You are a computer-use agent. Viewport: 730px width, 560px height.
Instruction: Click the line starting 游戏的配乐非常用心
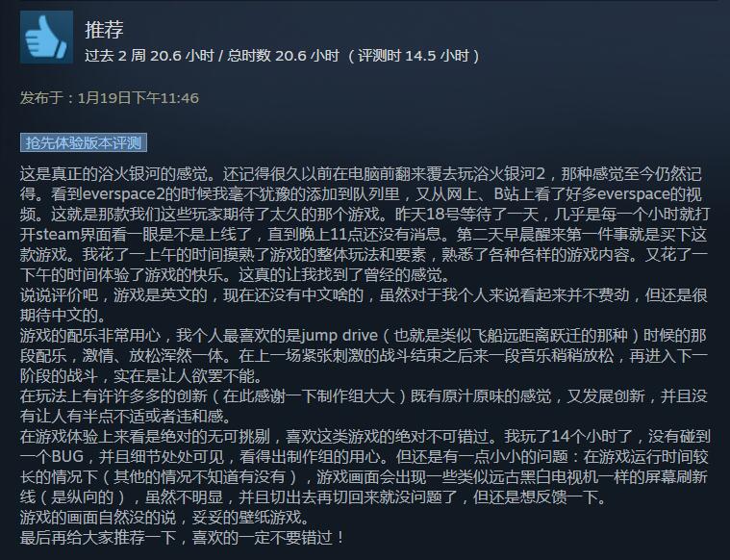click(x=364, y=336)
